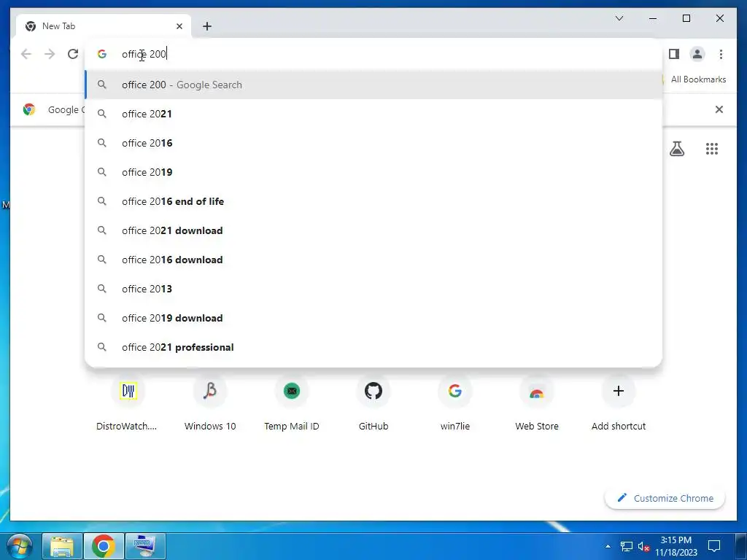
Task: Choose the 'office 2021' suggestion
Action: coord(373,114)
